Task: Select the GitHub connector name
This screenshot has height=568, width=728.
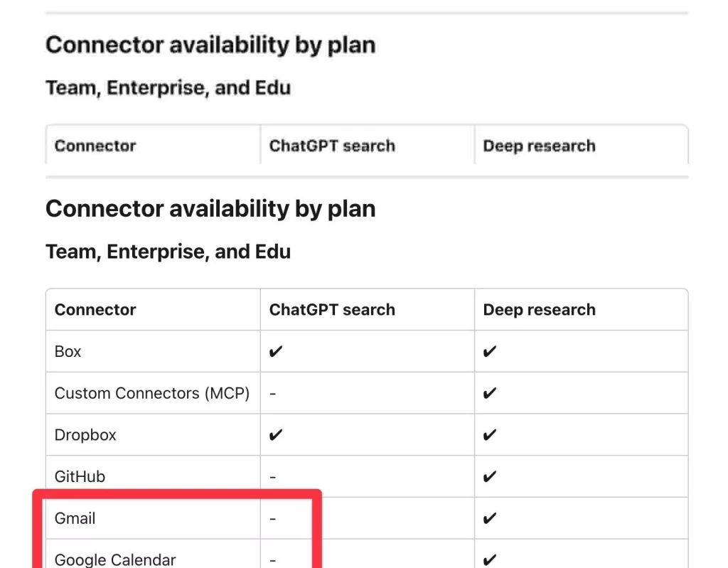Action: pyautogui.click(x=80, y=477)
